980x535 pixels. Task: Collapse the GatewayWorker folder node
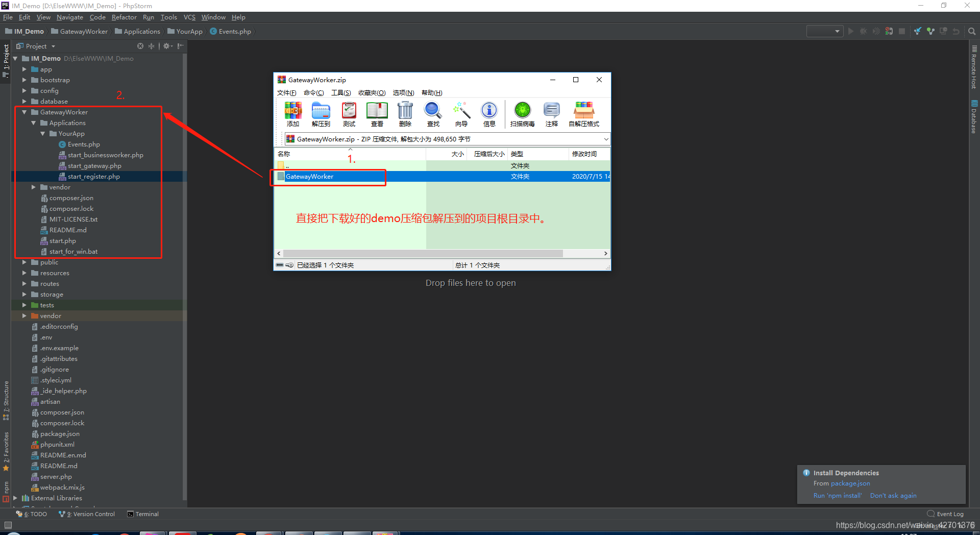[x=24, y=112]
